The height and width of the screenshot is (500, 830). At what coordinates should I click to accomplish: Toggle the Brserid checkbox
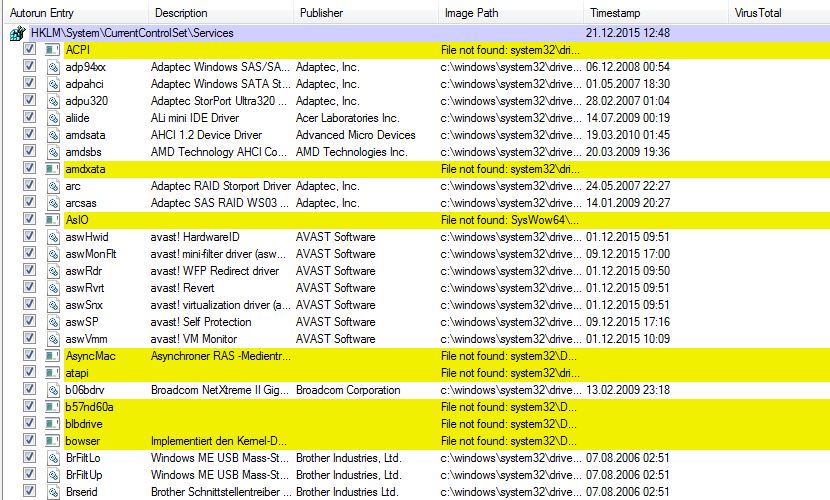tap(30, 491)
